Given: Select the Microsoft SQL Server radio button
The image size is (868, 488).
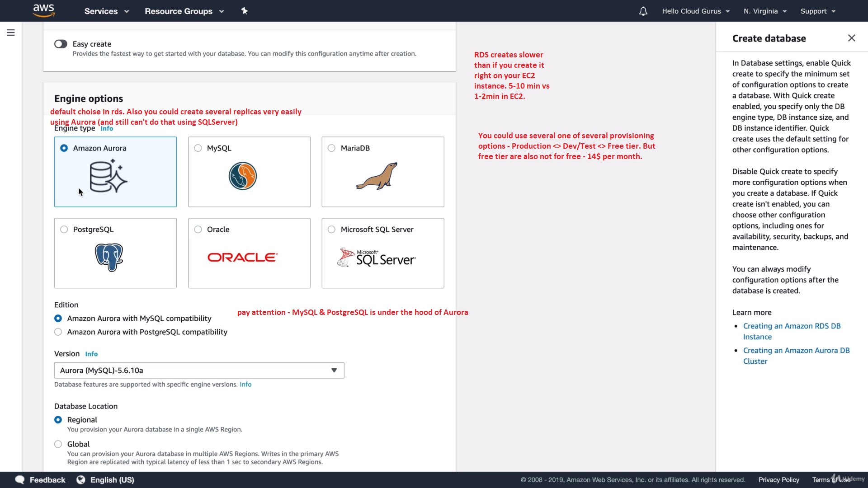Looking at the screenshot, I should click(x=331, y=230).
